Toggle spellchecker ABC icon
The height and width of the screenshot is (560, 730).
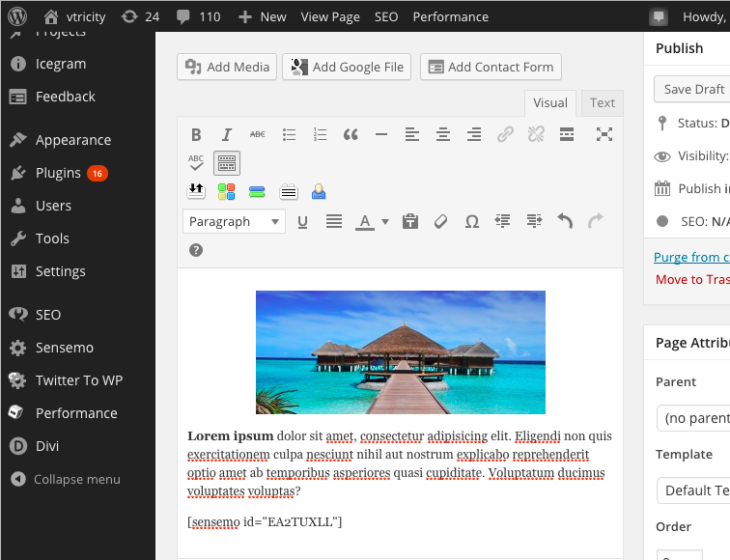(x=196, y=163)
